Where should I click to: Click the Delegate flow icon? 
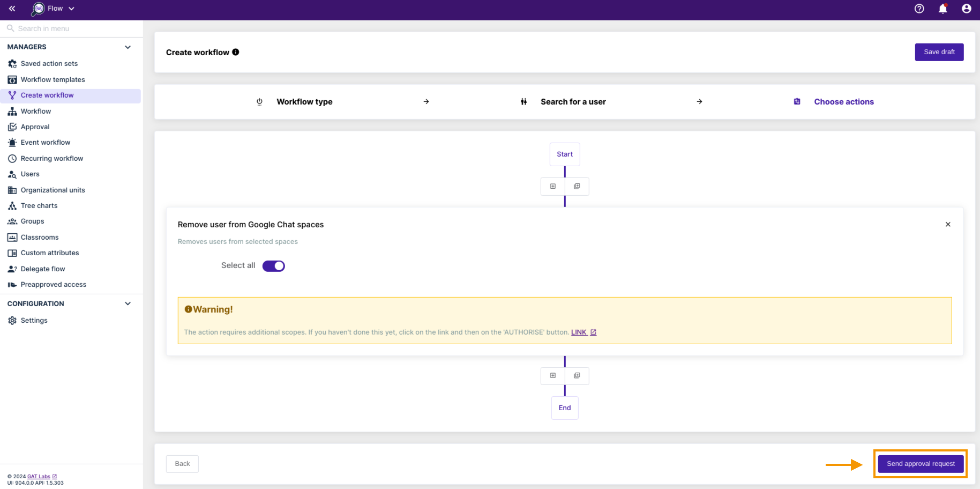coord(12,269)
